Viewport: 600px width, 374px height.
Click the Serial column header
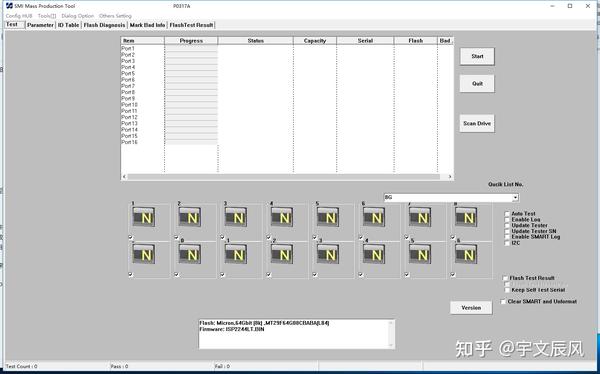click(365, 41)
